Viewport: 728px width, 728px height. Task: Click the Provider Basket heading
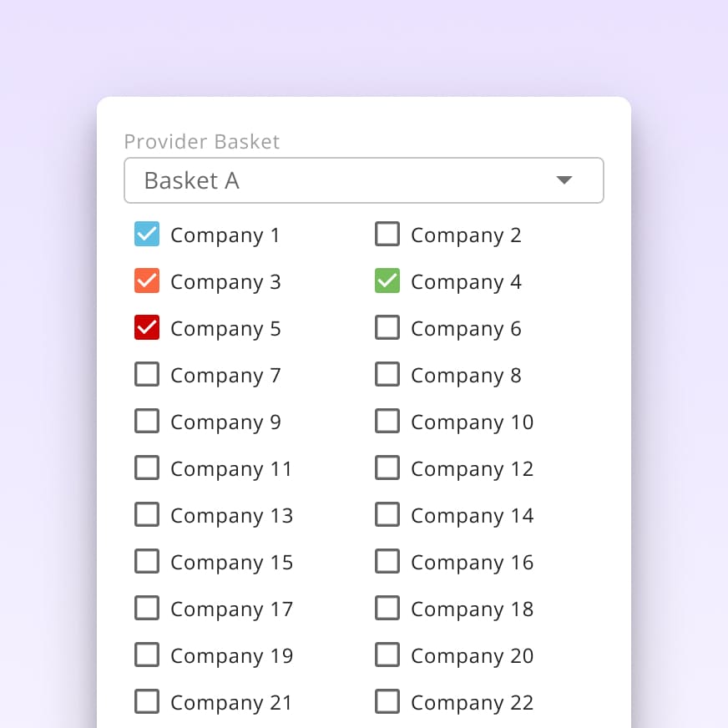tap(202, 142)
